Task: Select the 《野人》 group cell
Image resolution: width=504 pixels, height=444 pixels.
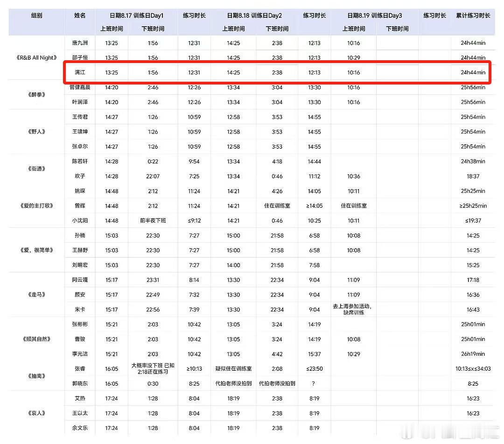Action: [37, 132]
